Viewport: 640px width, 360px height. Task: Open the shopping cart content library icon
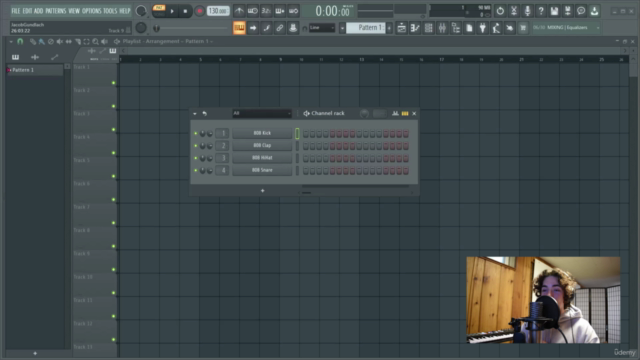[x=523, y=28]
